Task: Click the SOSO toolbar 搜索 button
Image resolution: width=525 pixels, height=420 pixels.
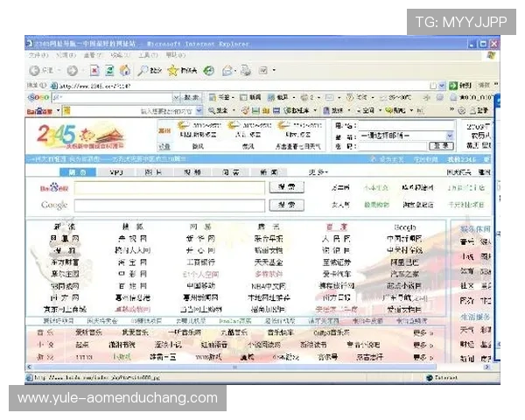Action: pos(192,97)
